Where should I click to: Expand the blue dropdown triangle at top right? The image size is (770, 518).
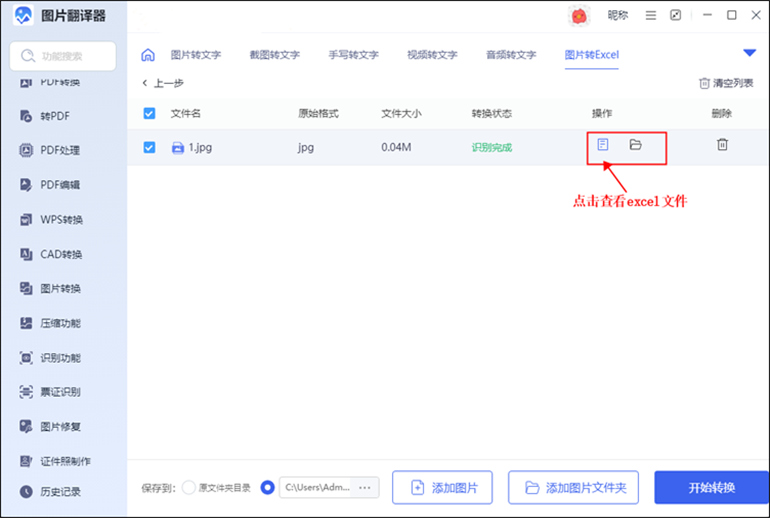click(749, 53)
